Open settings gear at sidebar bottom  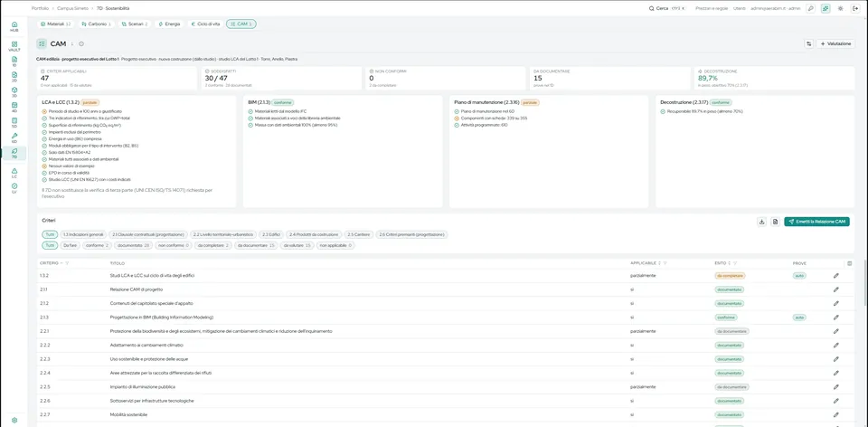[14, 421]
